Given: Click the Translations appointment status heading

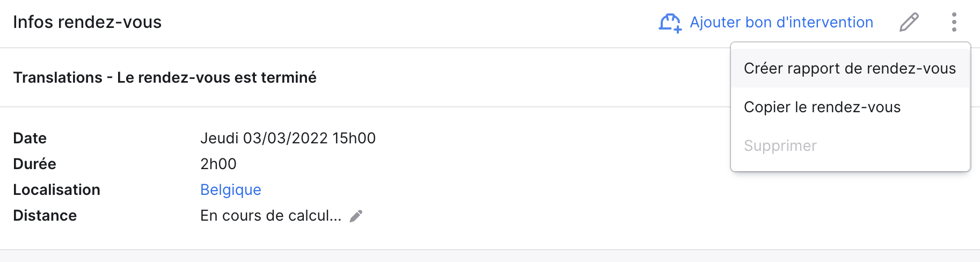Looking at the screenshot, I should click(x=165, y=77).
